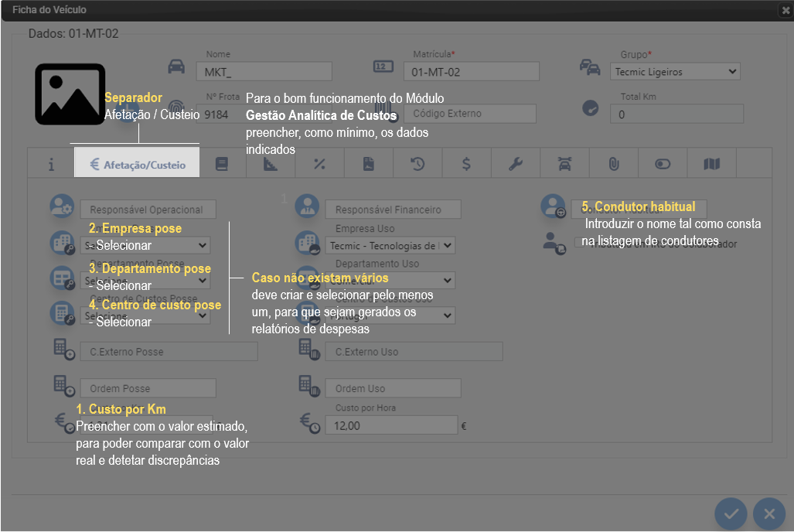Open the paperclip attachments tab
Image resolution: width=794 pixels, height=532 pixels.
(614, 164)
